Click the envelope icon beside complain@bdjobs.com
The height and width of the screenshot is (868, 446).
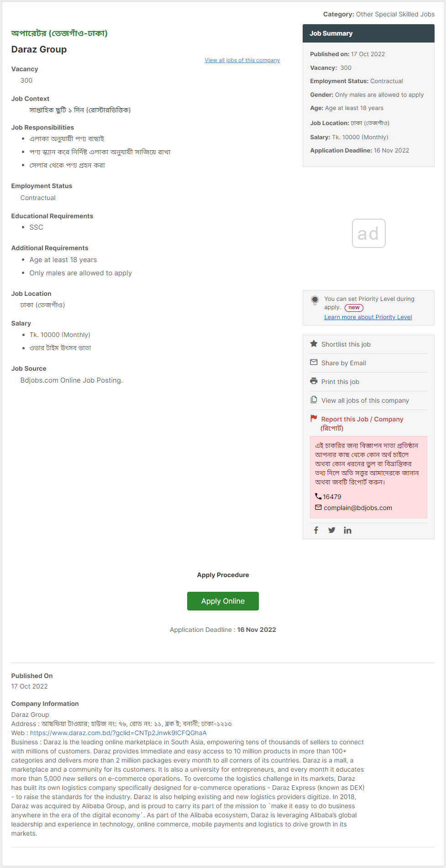click(x=318, y=507)
